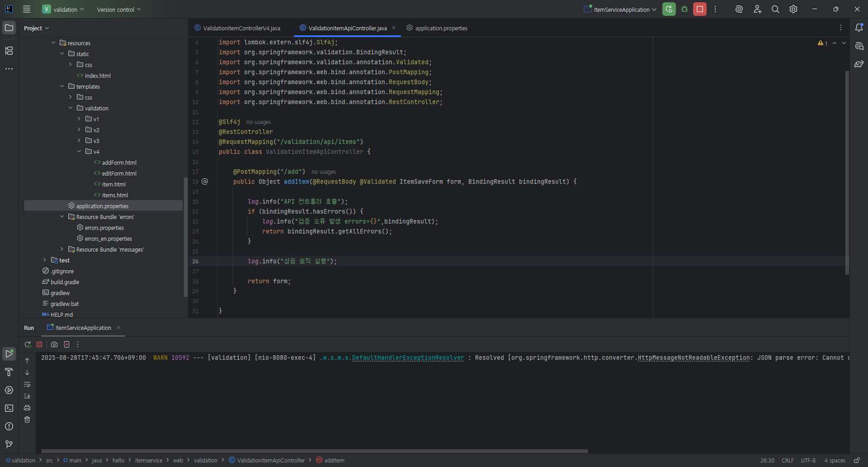Viewport: 868px width, 467px height.
Task: Go down the stack trace arrow
Action: coord(27,372)
